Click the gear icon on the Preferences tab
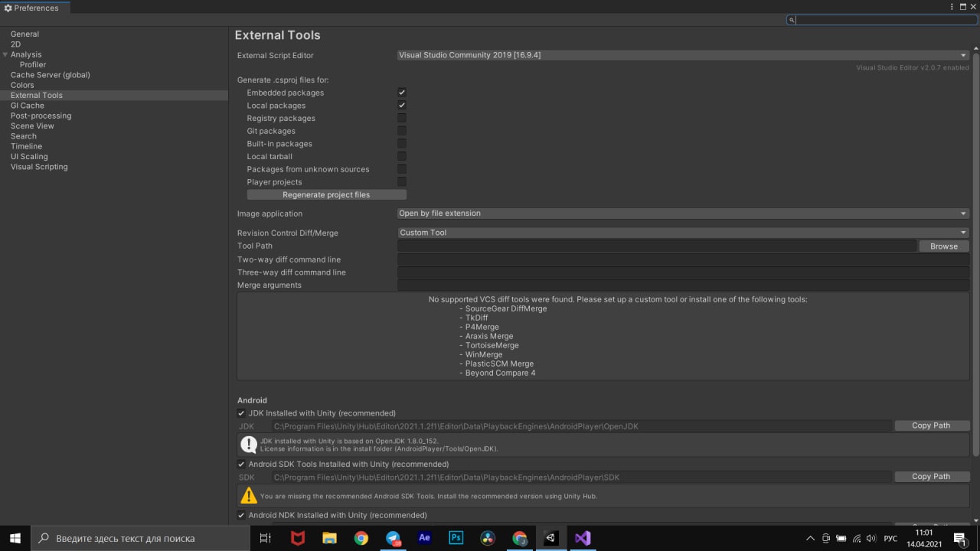This screenshot has width=980, height=551. coord(8,8)
